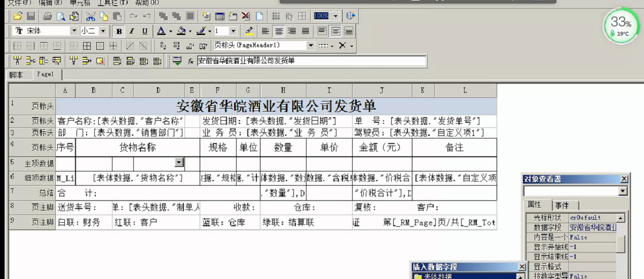Open object selector dropdown in 对象查看器
644x279 pixels.
coord(623,191)
